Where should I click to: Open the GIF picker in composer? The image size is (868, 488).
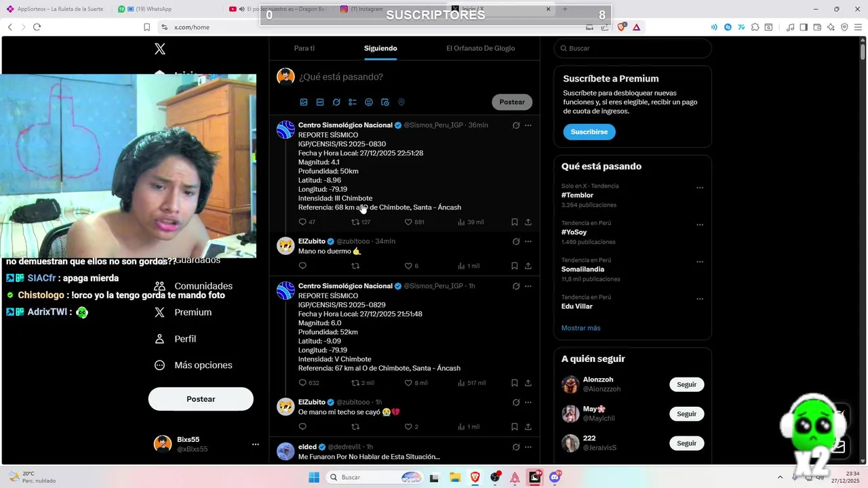pos(320,102)
